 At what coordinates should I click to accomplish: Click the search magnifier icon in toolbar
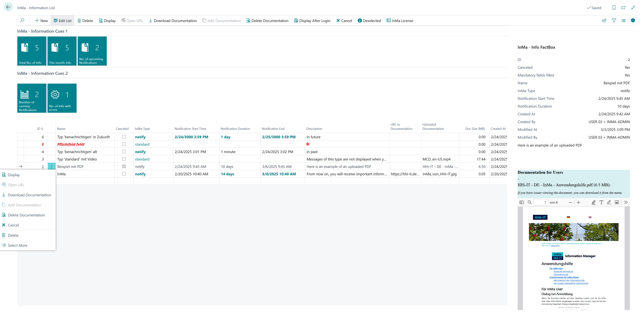pyautogui.click(x=22, y=20)
